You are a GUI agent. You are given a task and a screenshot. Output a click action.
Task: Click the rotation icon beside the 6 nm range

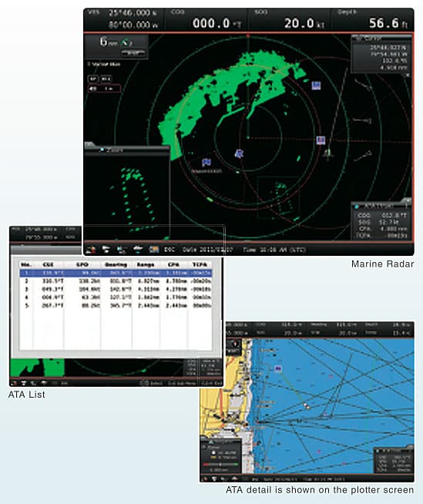click(126, 42)
